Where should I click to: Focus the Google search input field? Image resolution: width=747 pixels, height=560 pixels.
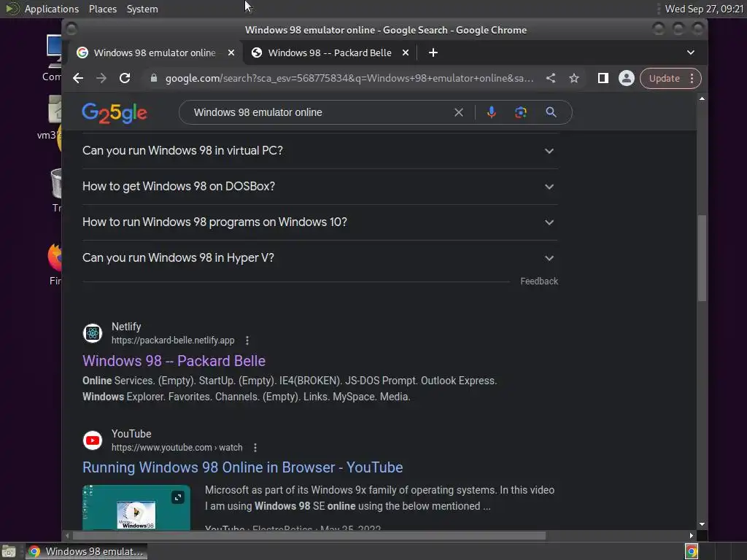point(317,112)
